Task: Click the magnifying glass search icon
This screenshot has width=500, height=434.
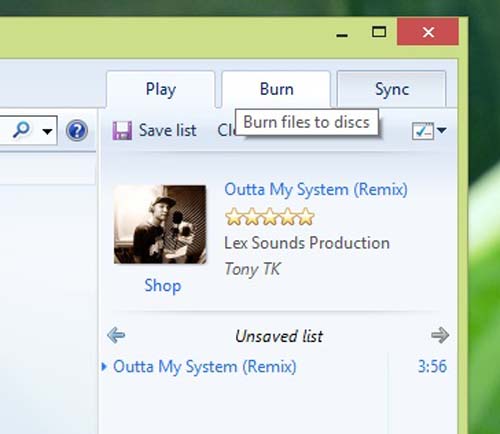Action: (21, 130)
